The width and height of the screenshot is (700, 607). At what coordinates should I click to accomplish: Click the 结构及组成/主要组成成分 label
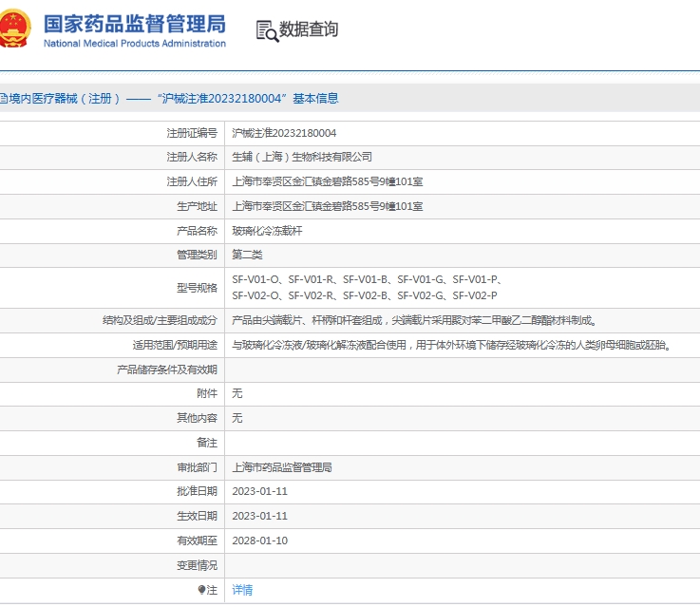pyautogui.click(x=160, y=320)
